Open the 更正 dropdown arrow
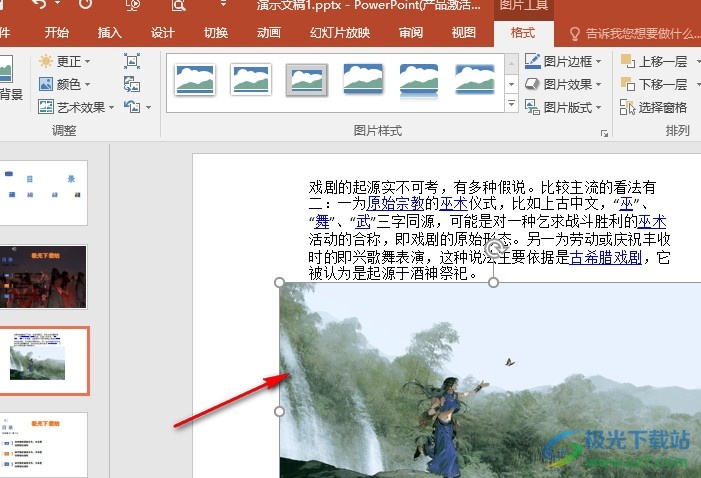 coord(87,61)
